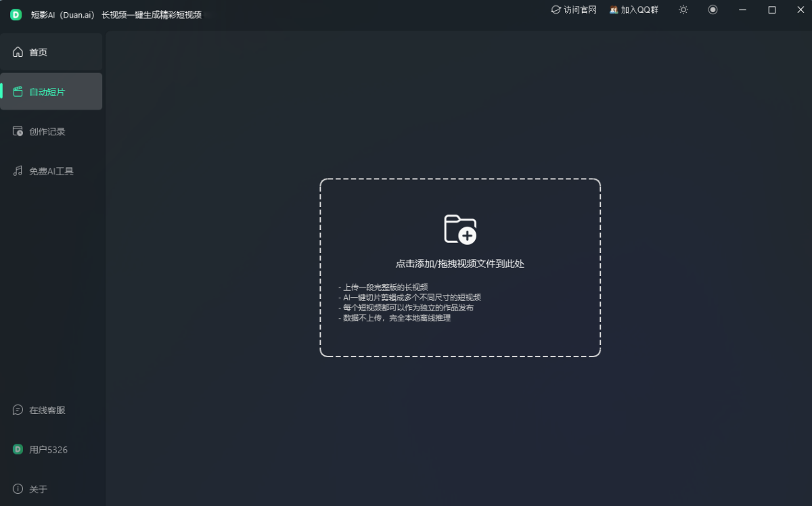Click the green 用户5326 avatar icon
This screenshot has height=506, width=812.
tap(18, 450)
